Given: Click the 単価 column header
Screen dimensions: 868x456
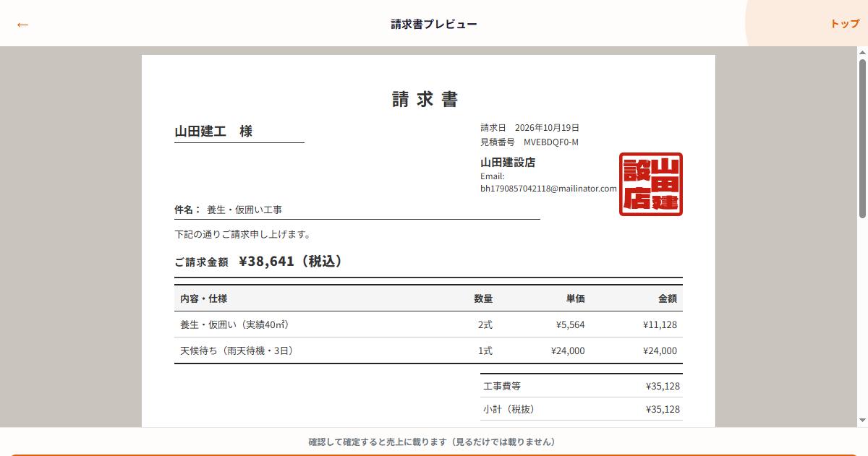Looking at the screenshot, I should coord(575,298).
